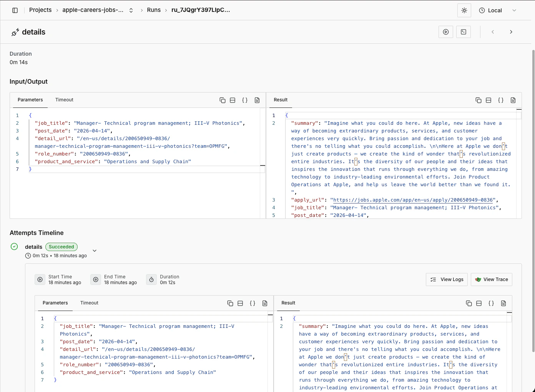The image size is (535, 392).
Task: Open View Logs
Action: coord(447,280)
